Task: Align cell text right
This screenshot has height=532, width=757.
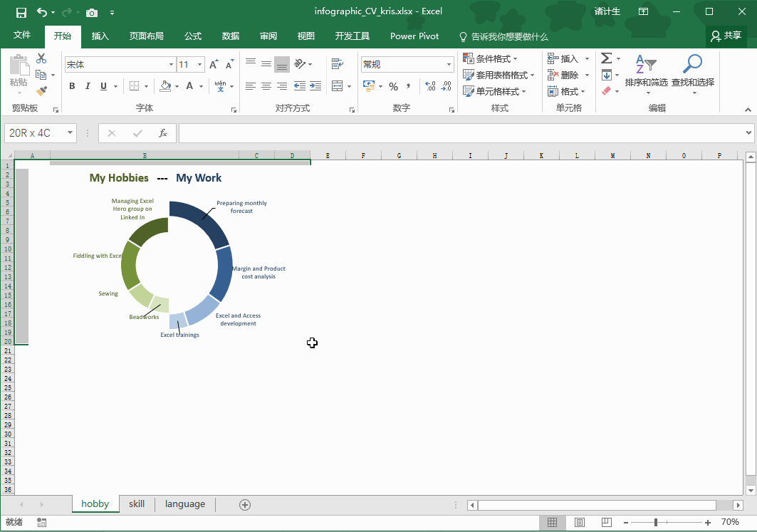Action: click(x=282, y=86)
